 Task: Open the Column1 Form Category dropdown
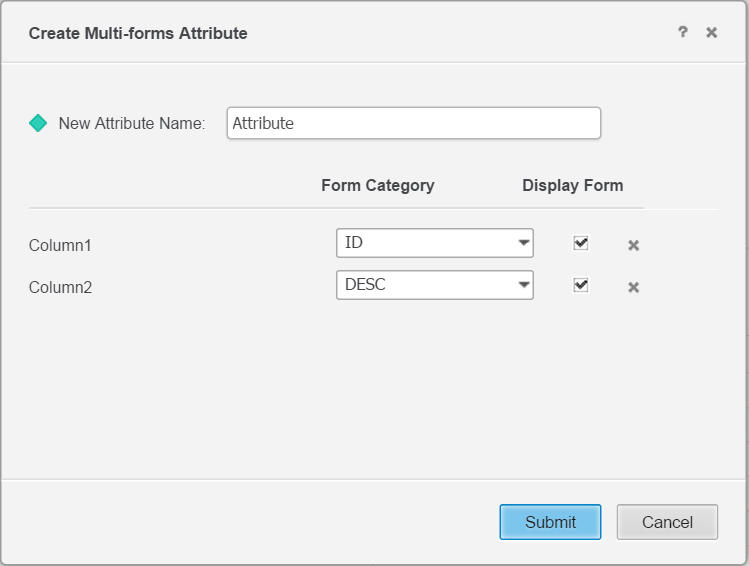434,243
